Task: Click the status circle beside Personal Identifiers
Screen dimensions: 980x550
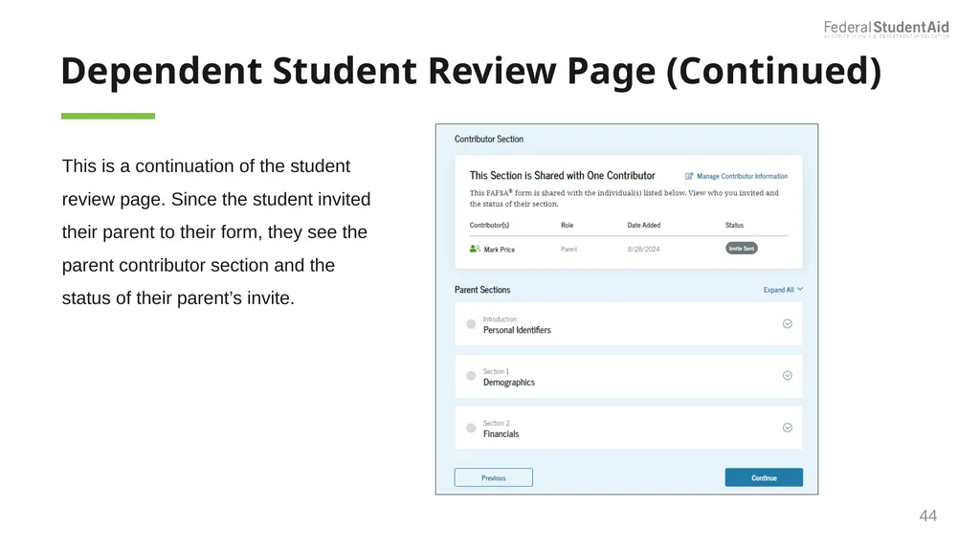Action: point(471,323)
